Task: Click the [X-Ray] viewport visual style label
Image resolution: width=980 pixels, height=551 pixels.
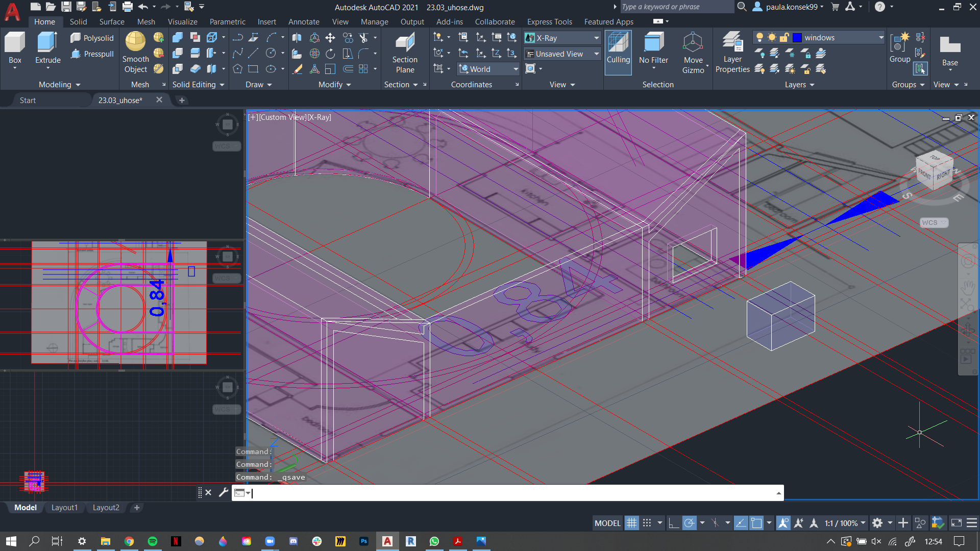Action: pos(320,117)
